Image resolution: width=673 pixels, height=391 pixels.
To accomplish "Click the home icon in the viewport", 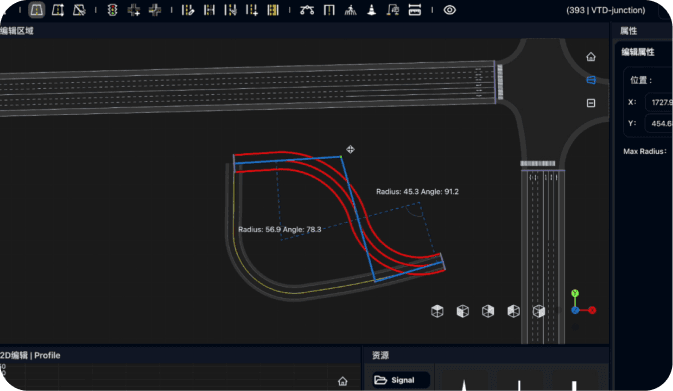I will [x=591, y=57].
